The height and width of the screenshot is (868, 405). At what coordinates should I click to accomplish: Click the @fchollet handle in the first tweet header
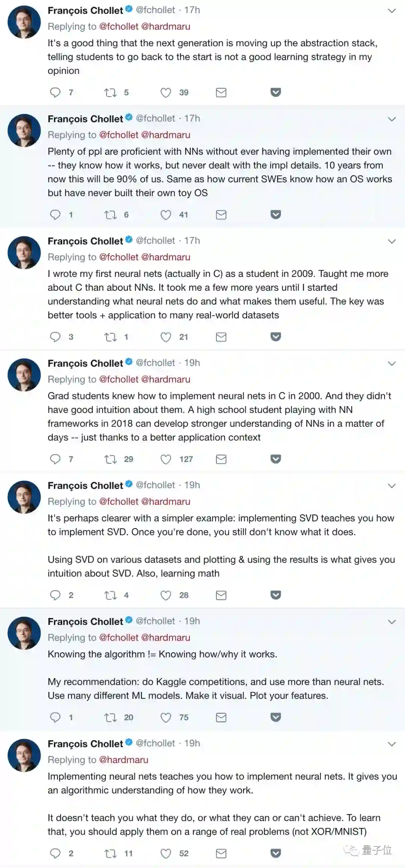coord(155,10)
